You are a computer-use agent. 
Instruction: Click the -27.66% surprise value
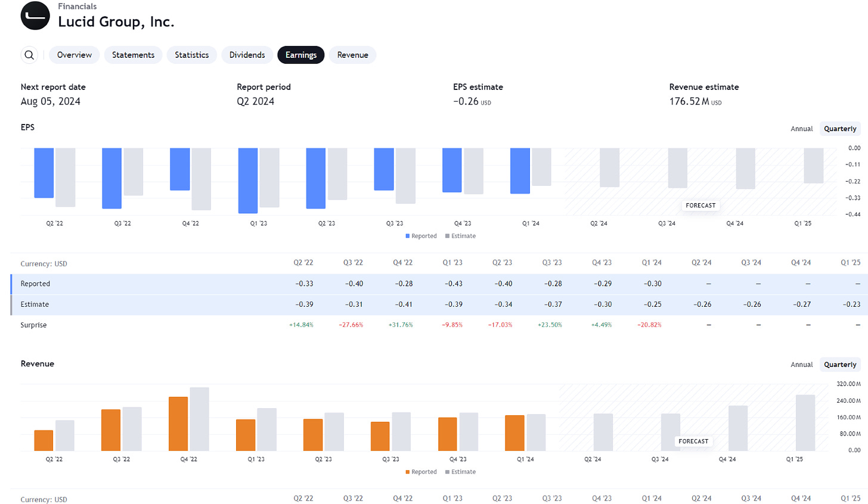click(x=351, y=325)
